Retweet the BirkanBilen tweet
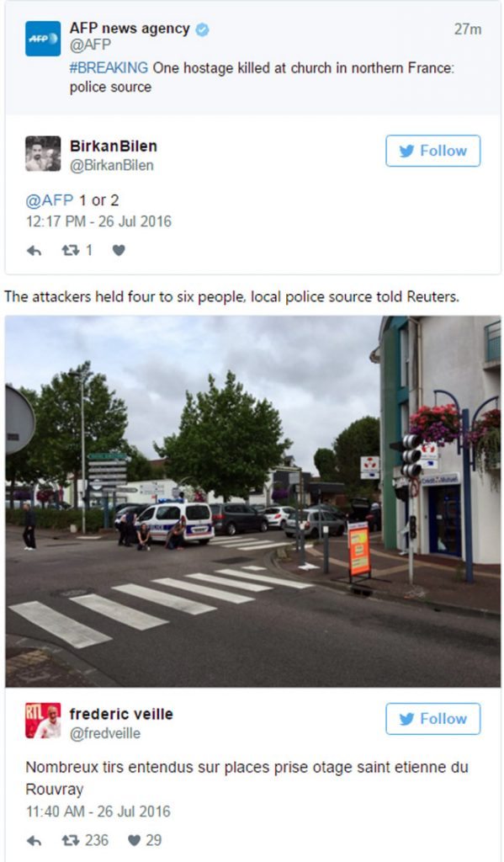 71,251
